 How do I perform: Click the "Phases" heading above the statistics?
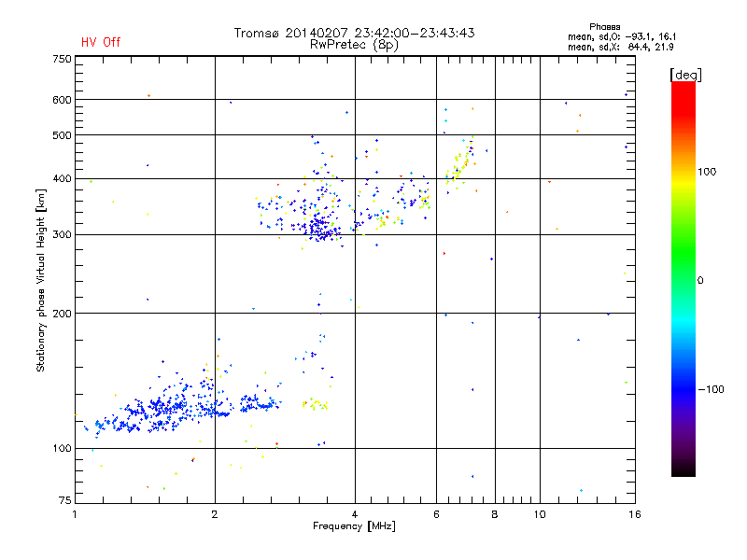[604, 27]
